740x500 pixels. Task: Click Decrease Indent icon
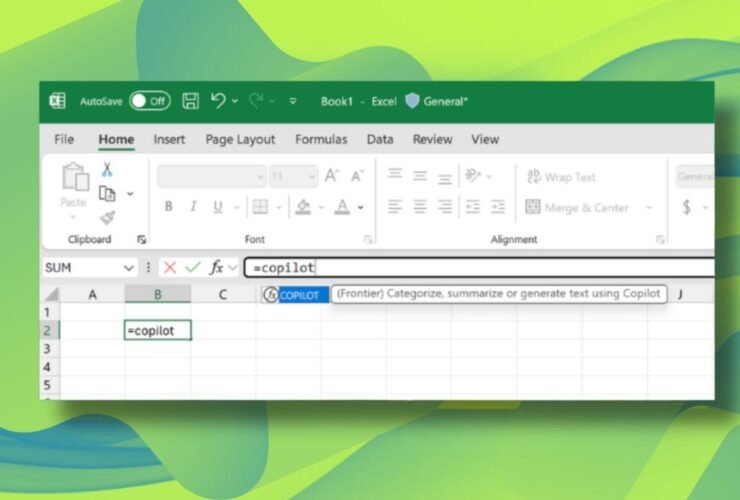pos(472,206)
